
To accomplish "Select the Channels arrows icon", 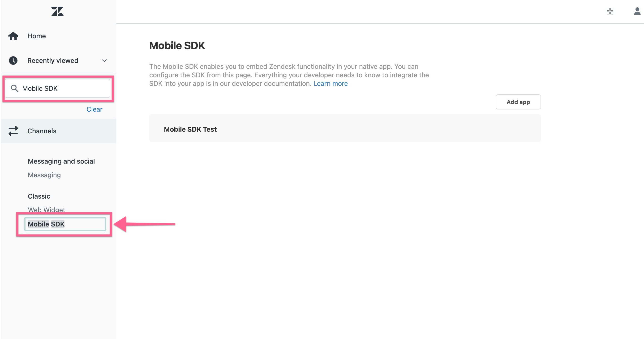I will pyautogui.click(x=13, y=131).
